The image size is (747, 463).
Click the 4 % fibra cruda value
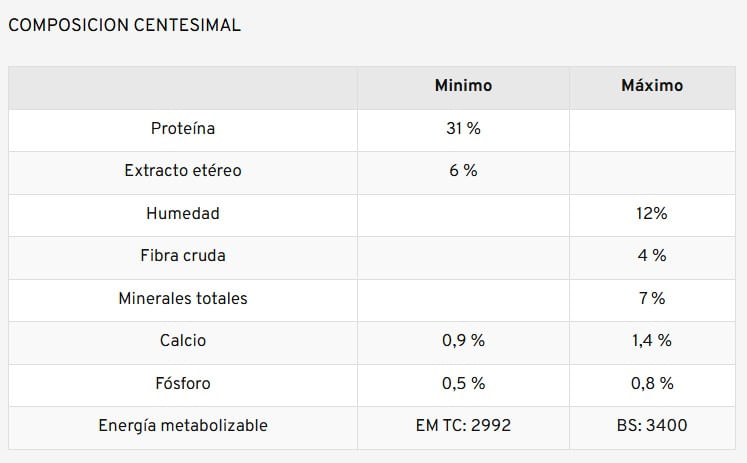coord(652,256)
